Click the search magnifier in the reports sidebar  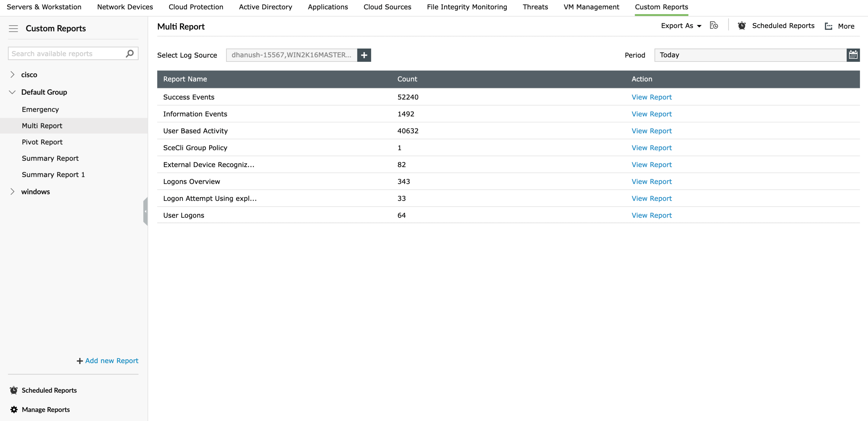pyautogui.click(x=129, y=53)
